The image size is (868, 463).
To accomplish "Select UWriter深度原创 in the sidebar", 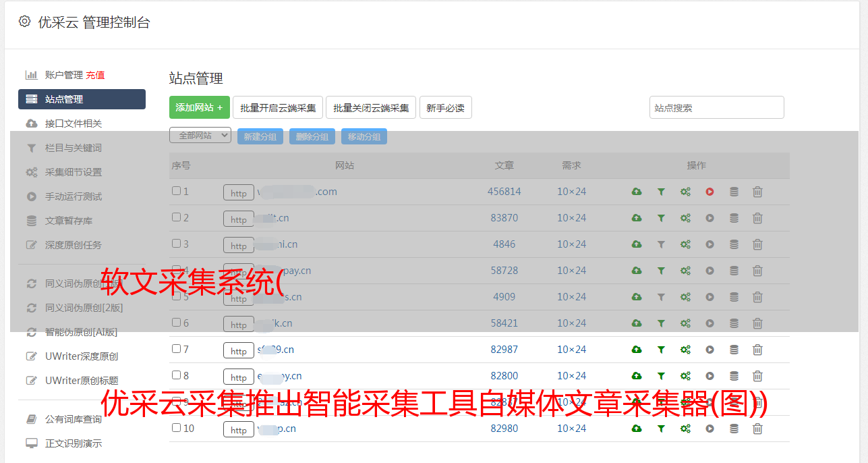I will (82, 356).
